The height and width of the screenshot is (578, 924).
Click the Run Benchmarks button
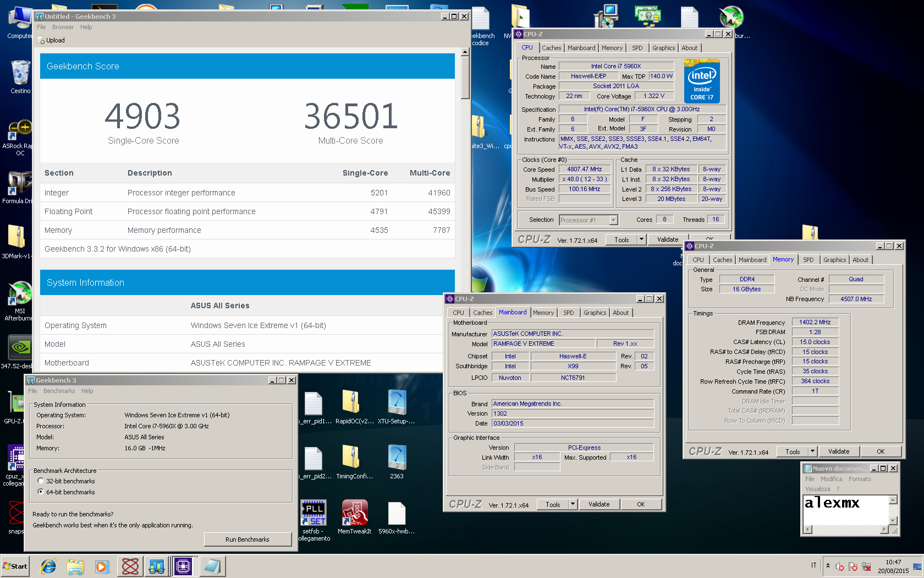click(x=248, y=539)
